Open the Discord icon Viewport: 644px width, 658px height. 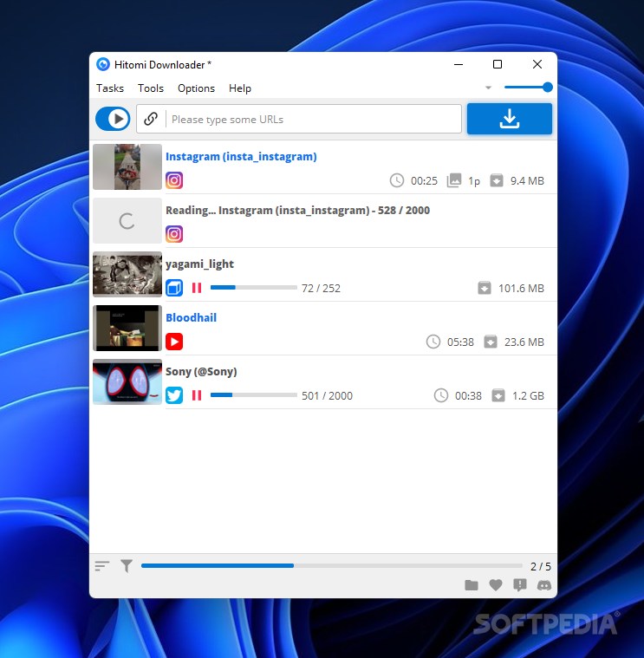(544, 585)
